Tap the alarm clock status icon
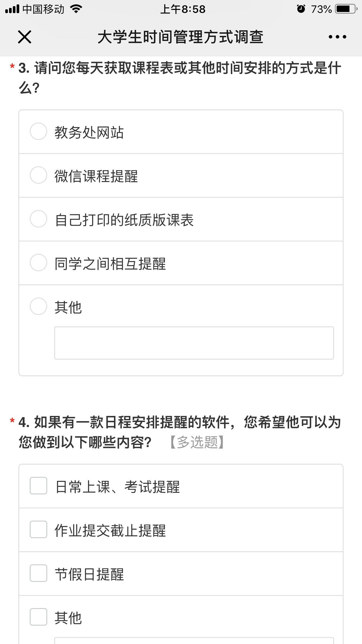This screenshot has width=362, height=644. point(301,9)
